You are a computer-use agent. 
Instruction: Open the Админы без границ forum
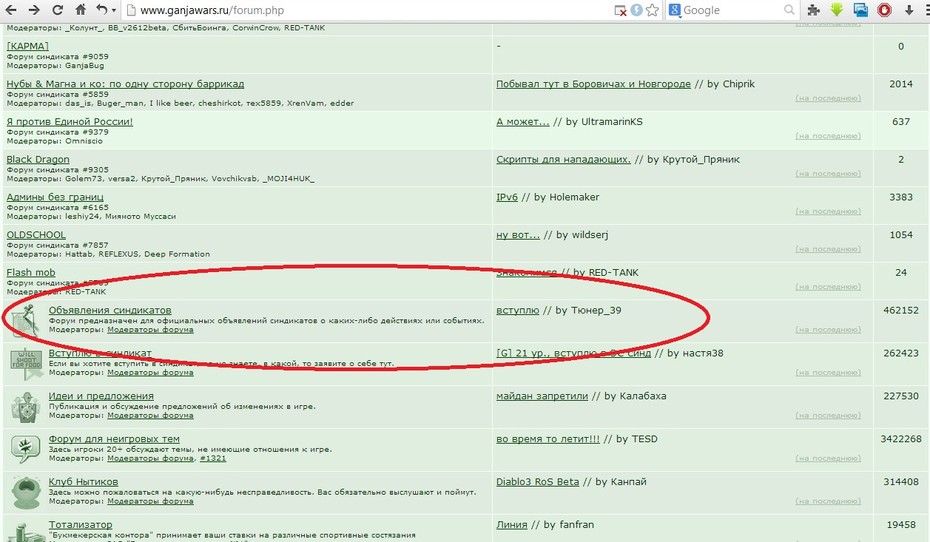[55, 197]
